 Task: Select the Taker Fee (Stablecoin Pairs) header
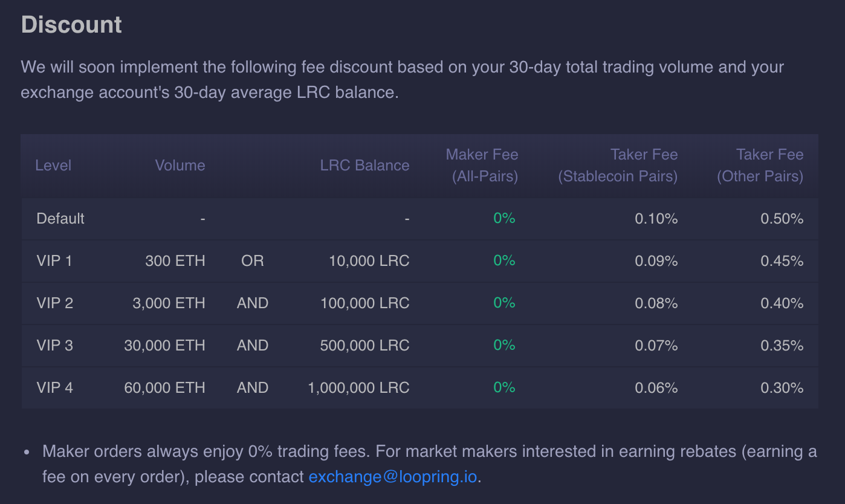pyautogui.click(x=618, y=166)
